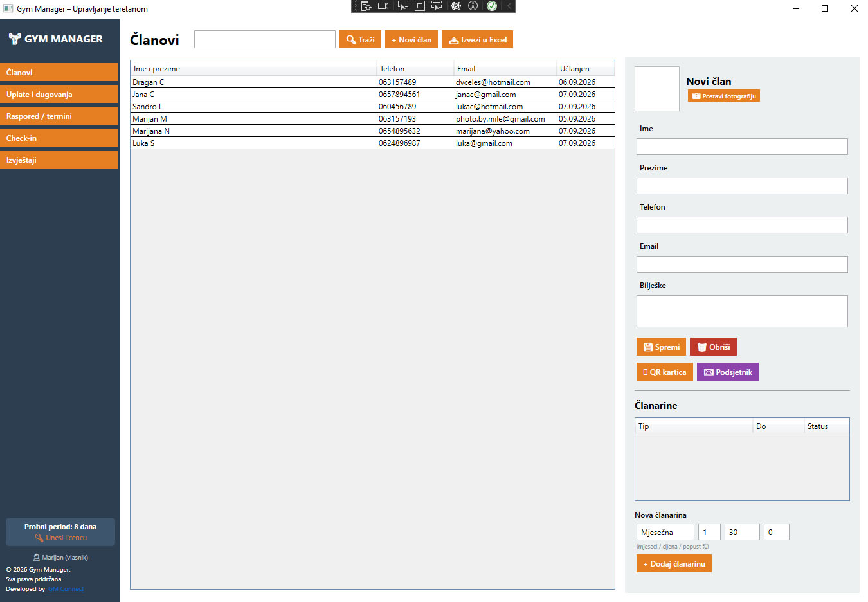Click the empty member photo placeholder
868x602 pixels.
coord(657,89)
